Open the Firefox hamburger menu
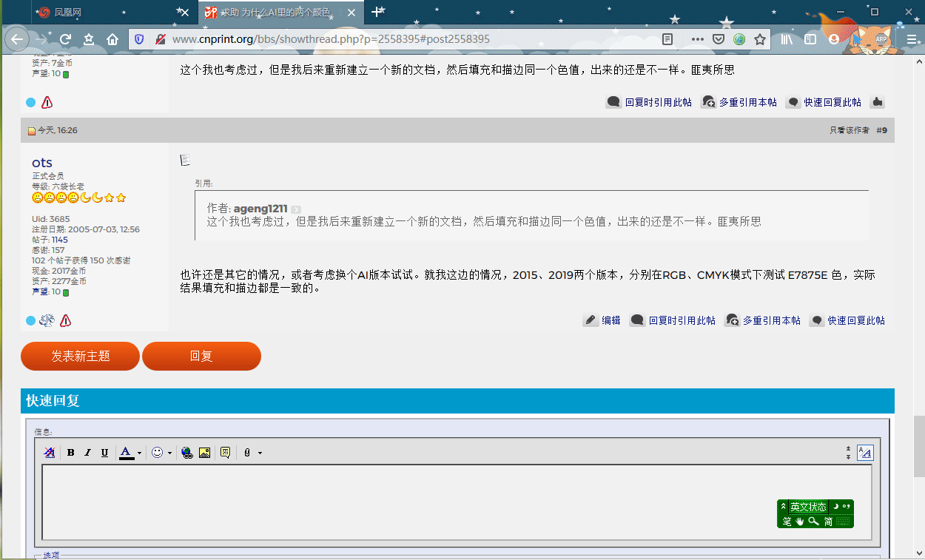Image resolution: width=925 pixels, height=560 pixels. point(912,39)
